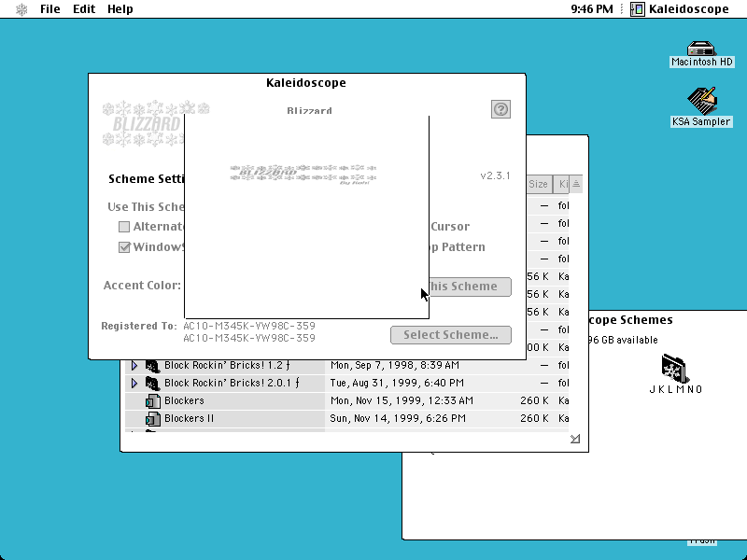
Task: Click the resize corner icon of the list window
Action: [575, 439]
